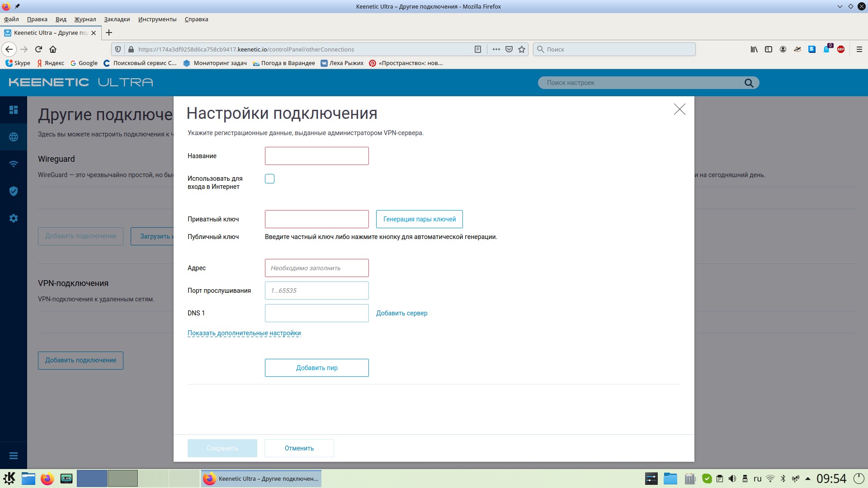Viewport: 868px width, 488px height.
Task: Click the 'Добавить пир' button
Action: 316,368
